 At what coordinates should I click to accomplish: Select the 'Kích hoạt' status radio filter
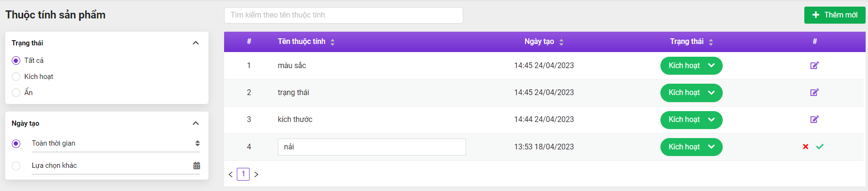(x=16, y=77)
